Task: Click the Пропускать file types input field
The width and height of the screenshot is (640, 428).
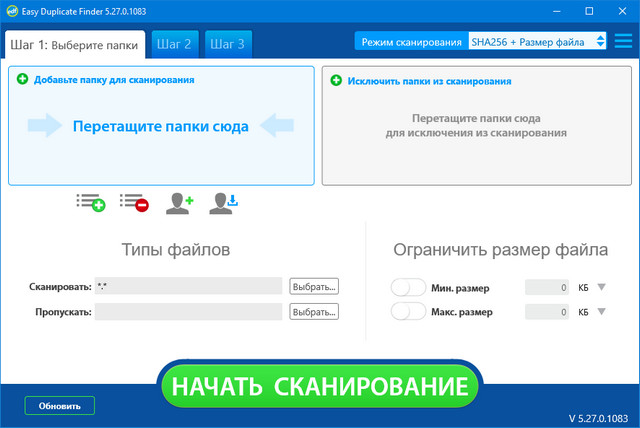Action: coord(188,311)
